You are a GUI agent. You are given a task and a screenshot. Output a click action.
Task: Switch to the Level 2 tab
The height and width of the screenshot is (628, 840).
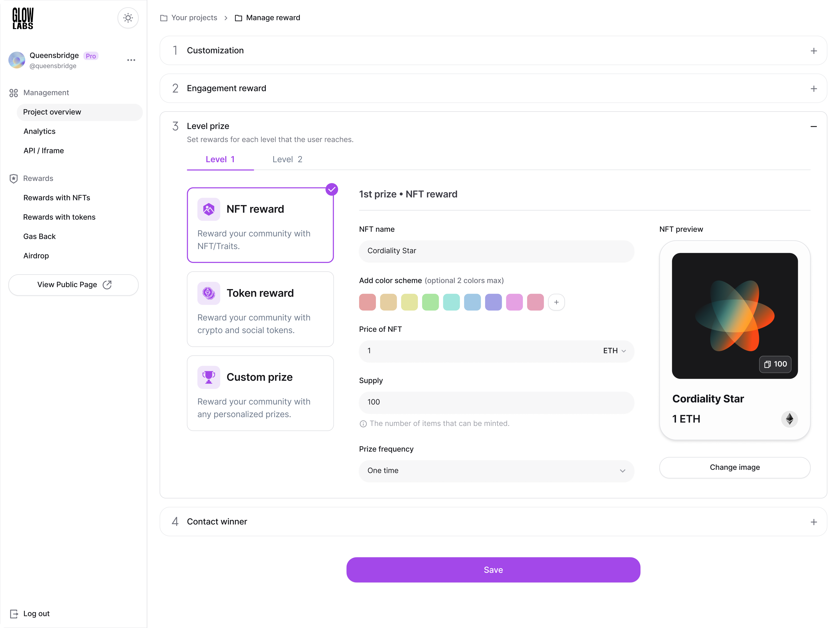tap(287, 159)
